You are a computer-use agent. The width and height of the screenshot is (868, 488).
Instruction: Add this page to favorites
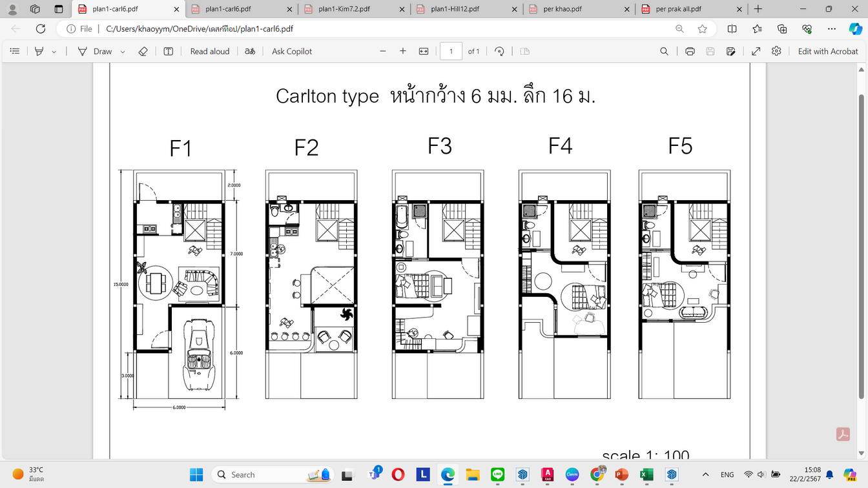coord(702,29)
